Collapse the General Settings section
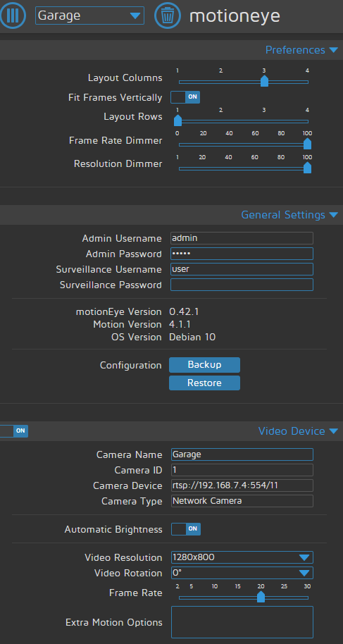The width and height of the screenshot is (343, 644). tap(289, 215)
